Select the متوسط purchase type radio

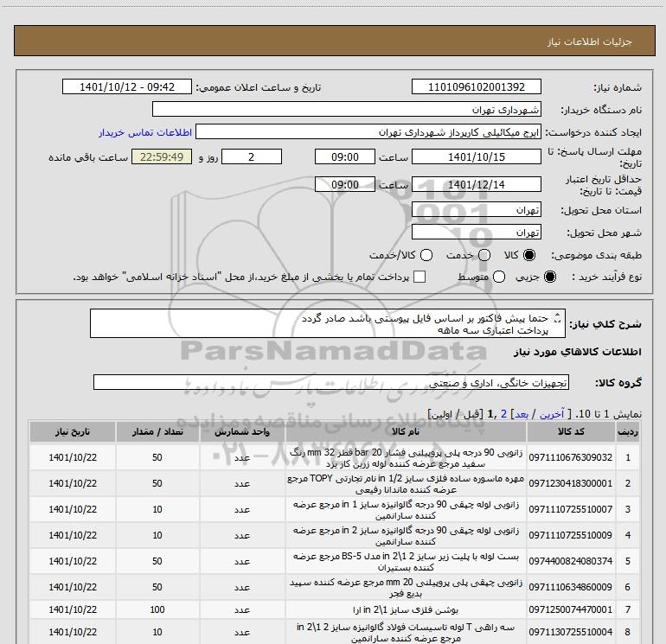click(499, 277)
